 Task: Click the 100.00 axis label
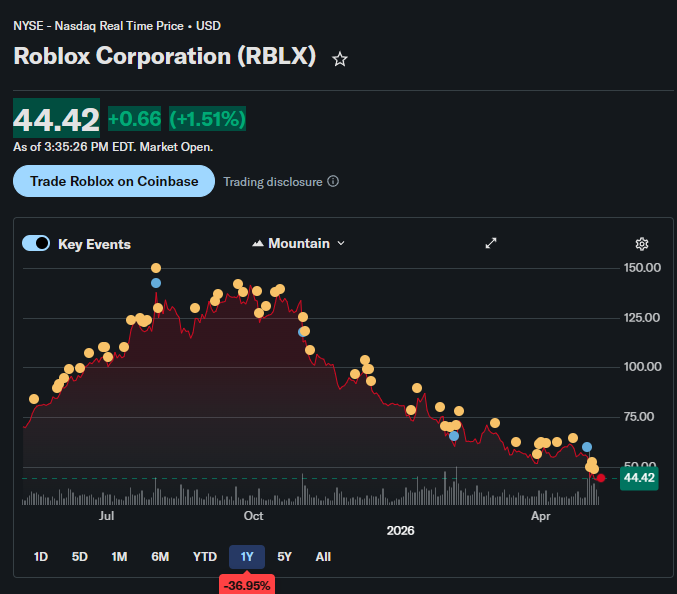[x=642, y=367]
